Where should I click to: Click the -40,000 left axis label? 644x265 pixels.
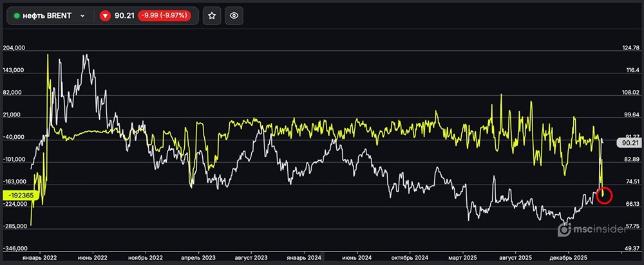tap(14, 138)
